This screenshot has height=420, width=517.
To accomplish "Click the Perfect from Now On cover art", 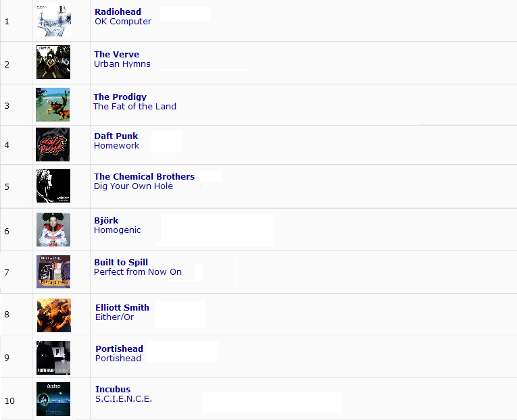I will (x=53, y=271).
